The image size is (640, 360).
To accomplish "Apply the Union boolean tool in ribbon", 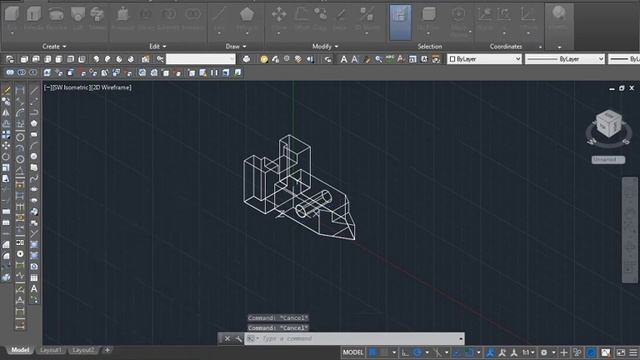I will tap(145, 19).
